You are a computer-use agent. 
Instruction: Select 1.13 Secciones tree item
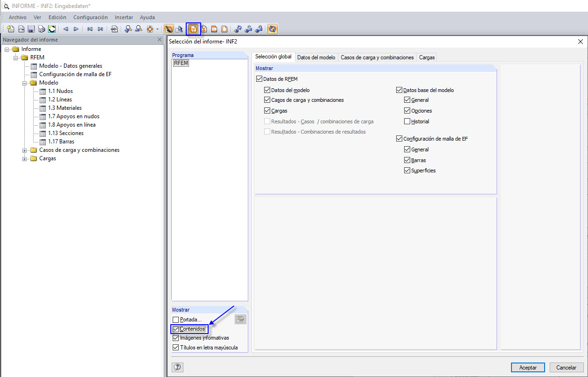66,133
